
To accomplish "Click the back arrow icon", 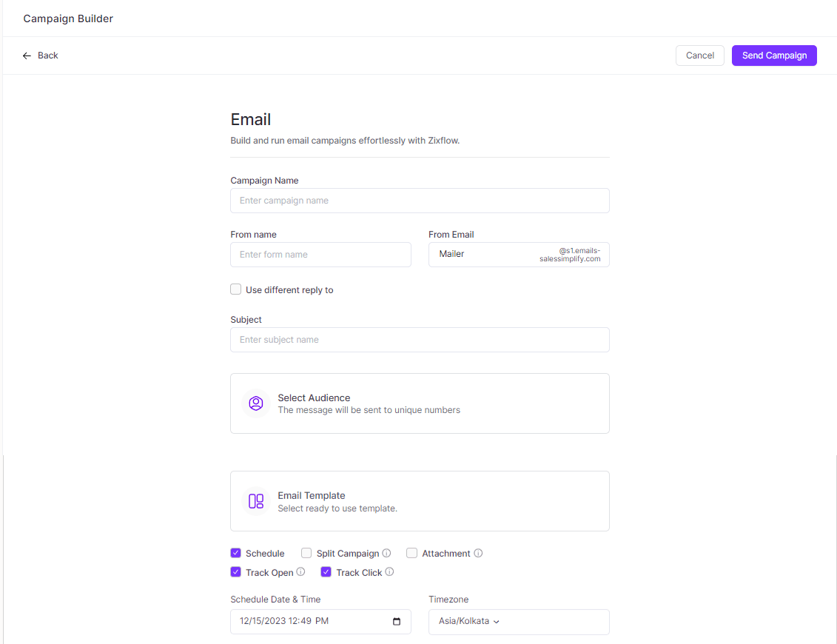I will pos(25,55).
